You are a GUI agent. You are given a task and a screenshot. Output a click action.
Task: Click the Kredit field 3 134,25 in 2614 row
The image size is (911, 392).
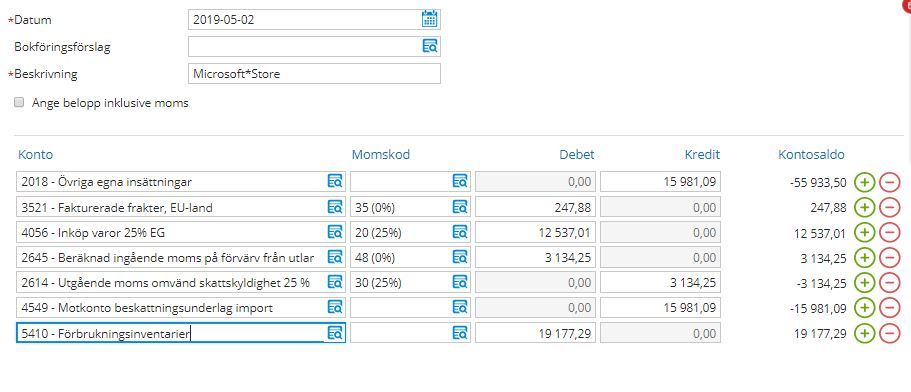660,282
